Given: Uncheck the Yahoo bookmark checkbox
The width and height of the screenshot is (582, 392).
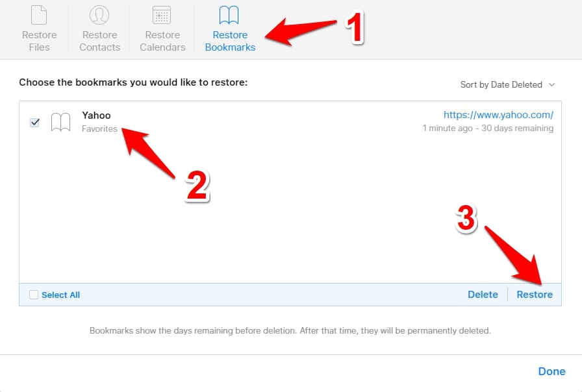Looking at the screenshot, I should click(34, 122).
